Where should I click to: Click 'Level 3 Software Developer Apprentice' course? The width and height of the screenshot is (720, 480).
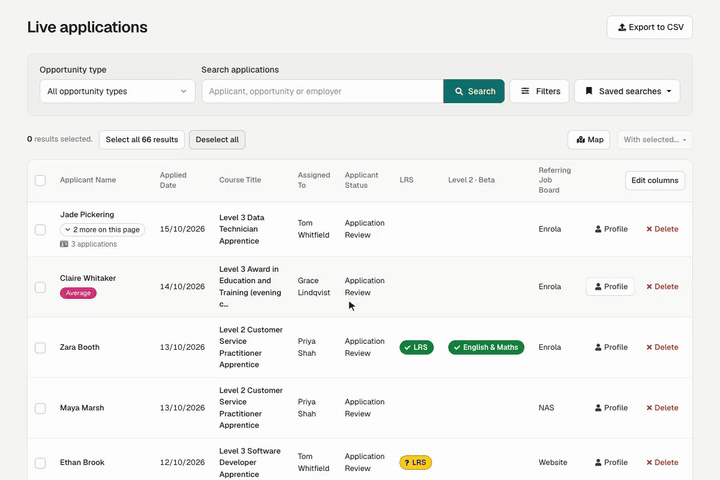(250, 463)
